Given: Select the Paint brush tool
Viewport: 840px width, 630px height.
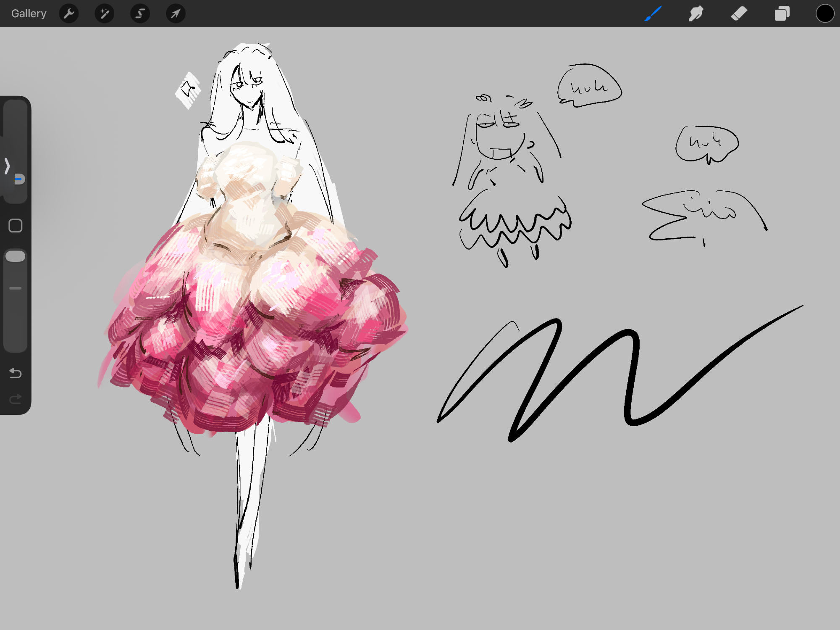Looking at the screenshot, I should point(653,13).
